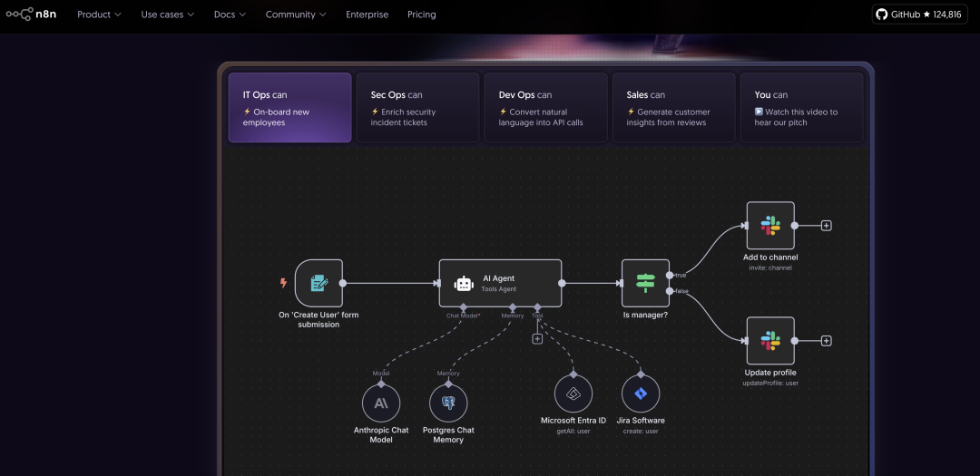Click the Chat Model diamond connector

pos(463,307)
